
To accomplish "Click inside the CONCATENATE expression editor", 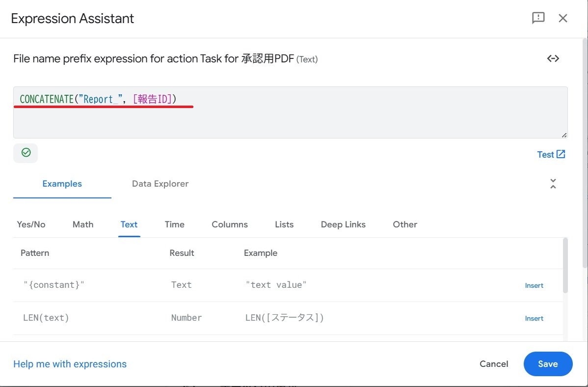I will [290, 118].
